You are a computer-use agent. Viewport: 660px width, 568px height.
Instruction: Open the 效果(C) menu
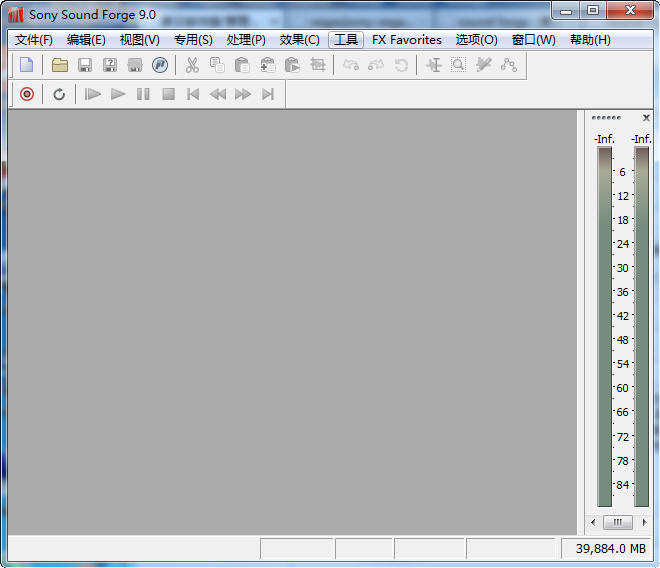(x=299, y=40)
